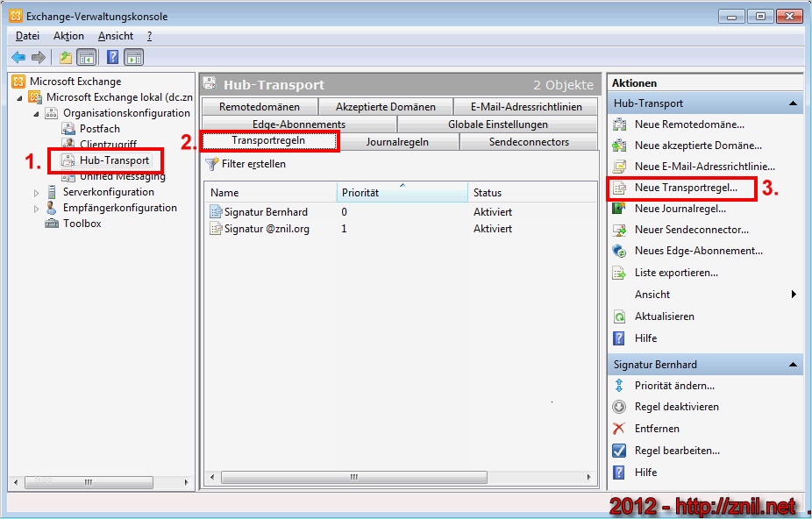Click priority 0 of Signatur Bernhard
This screenshot has width=812, height=519.
point(345,212)
